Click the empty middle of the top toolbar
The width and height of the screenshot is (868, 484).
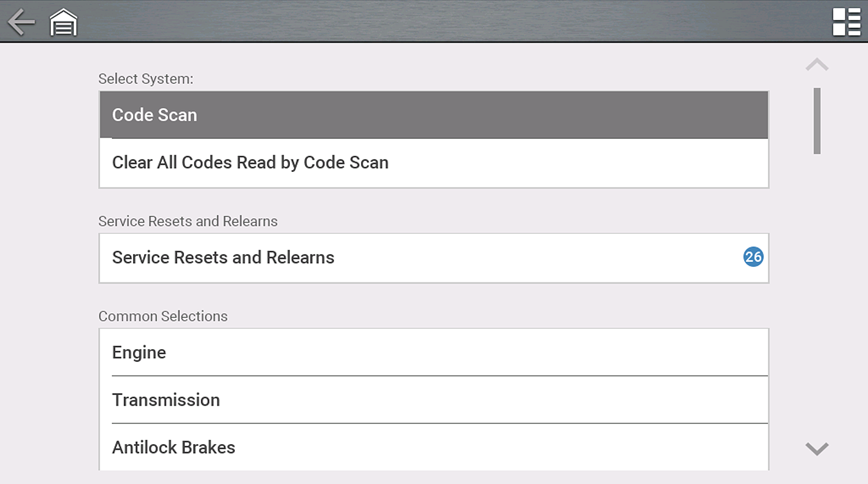434,21
